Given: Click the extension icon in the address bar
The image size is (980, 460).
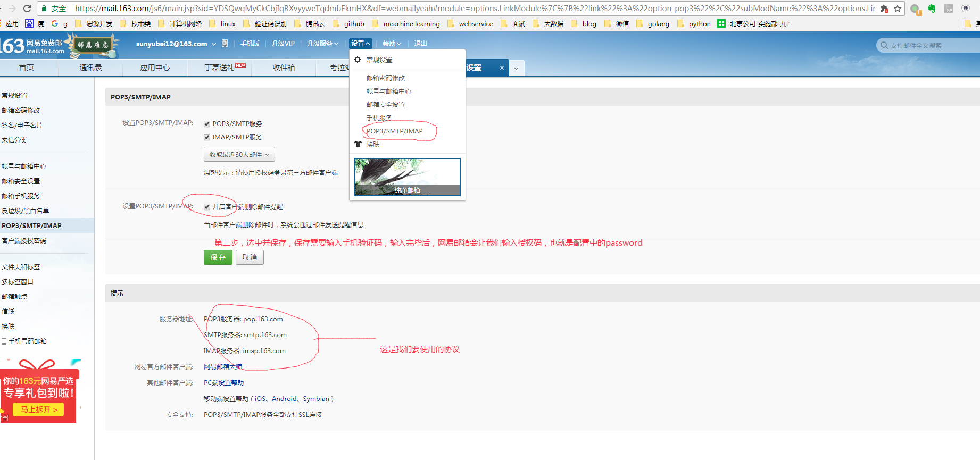Looking at the screenshot, I should click(884, 9).
